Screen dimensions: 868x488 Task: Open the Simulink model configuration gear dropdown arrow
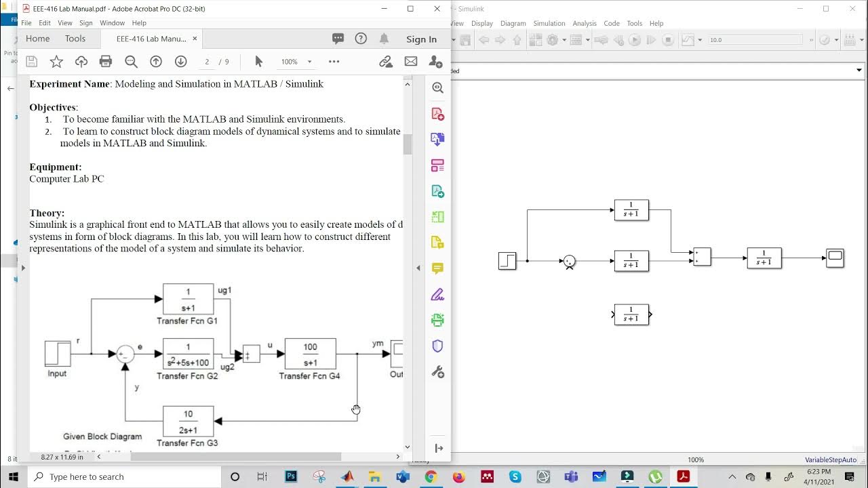click(x=563, y=40)
